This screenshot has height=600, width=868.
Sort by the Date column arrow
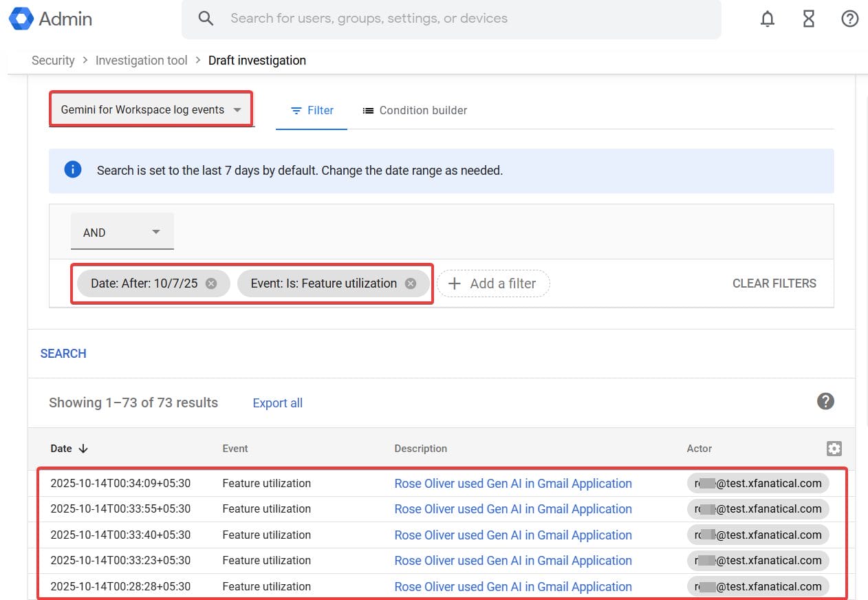tap(83, 449)
